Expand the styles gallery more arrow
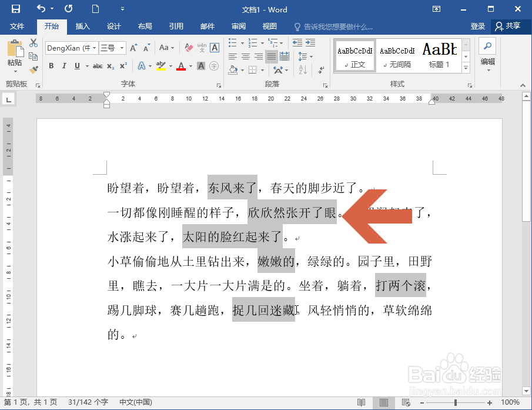Screen dimensions: 532x410 [x=466, y=68]
